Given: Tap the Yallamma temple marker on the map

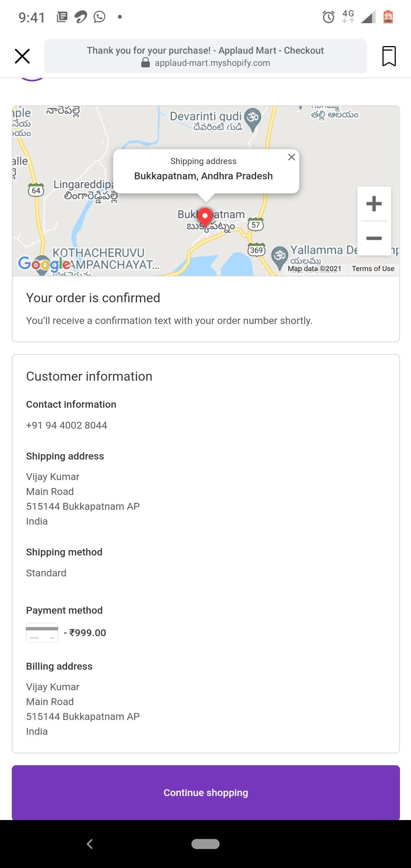Looking at the screenshot, I should point(280,256).
